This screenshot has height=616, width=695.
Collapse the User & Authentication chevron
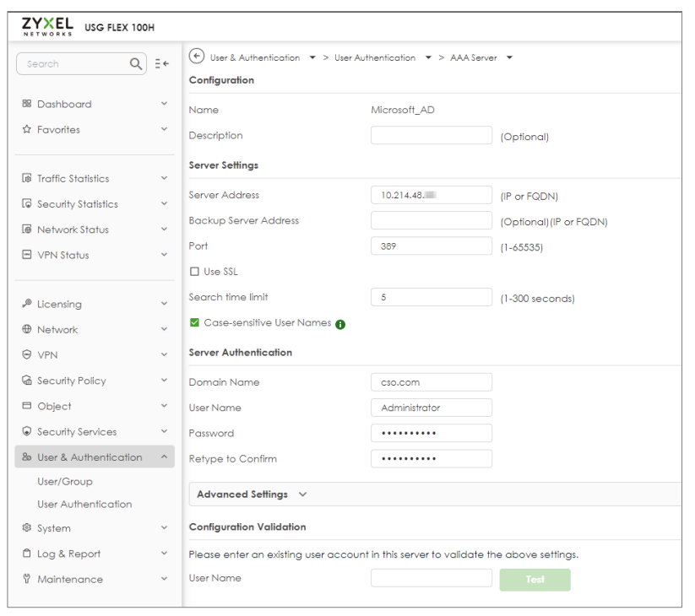pyautogui.click(x=164, y=457)
